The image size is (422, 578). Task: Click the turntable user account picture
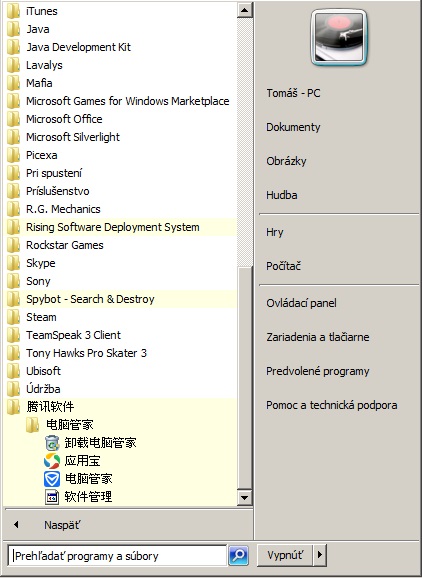click(339, 38)
